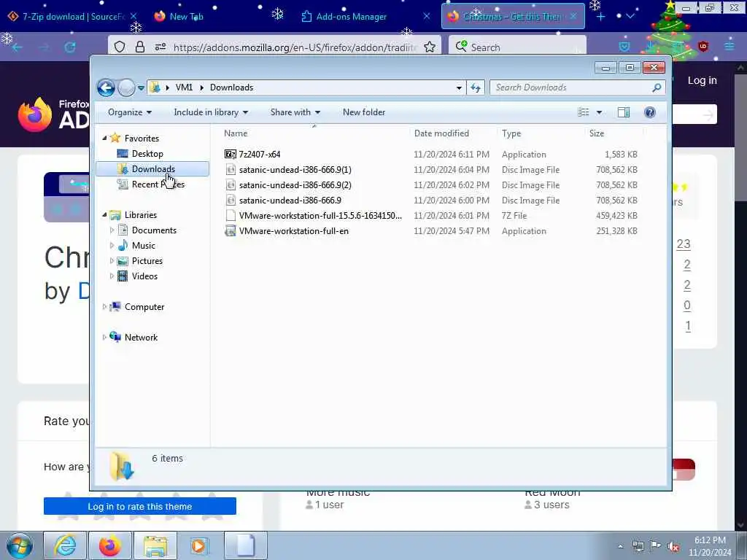The width and height of the screenshot is (747, 560).
Task: Expand the Music library
Action: click(x=112, y=246)
